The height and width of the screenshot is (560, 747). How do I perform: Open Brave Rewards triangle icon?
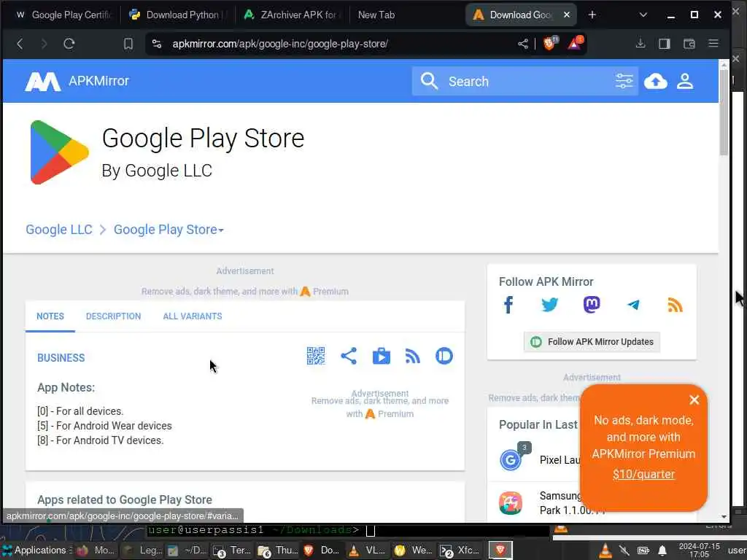coord(575,43)
